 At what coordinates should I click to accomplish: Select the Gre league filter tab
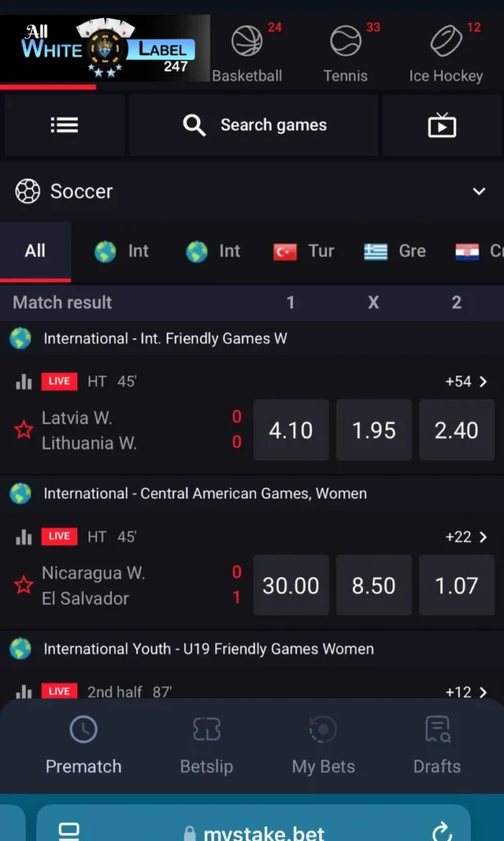point(395,251)
